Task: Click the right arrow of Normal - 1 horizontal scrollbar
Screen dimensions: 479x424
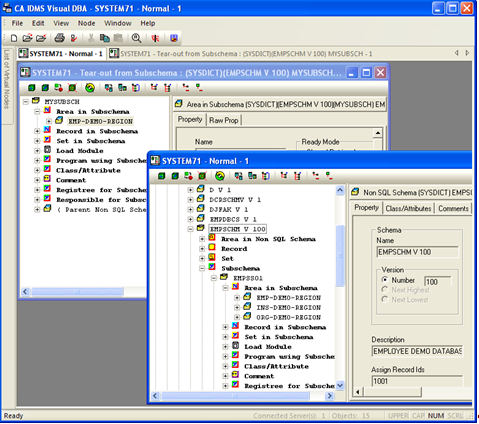Action: coord(330,396)
